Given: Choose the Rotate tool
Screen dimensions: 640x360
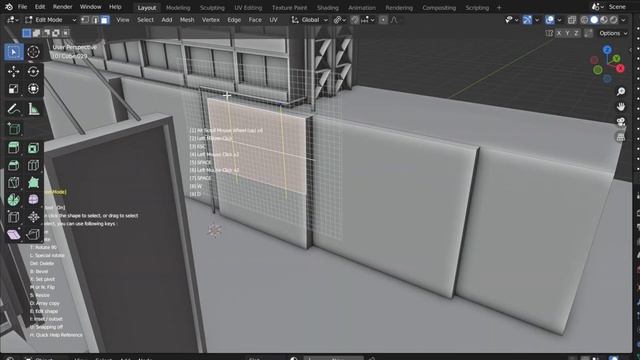Looking at the screenshot, I should click(x=33, y=71).
